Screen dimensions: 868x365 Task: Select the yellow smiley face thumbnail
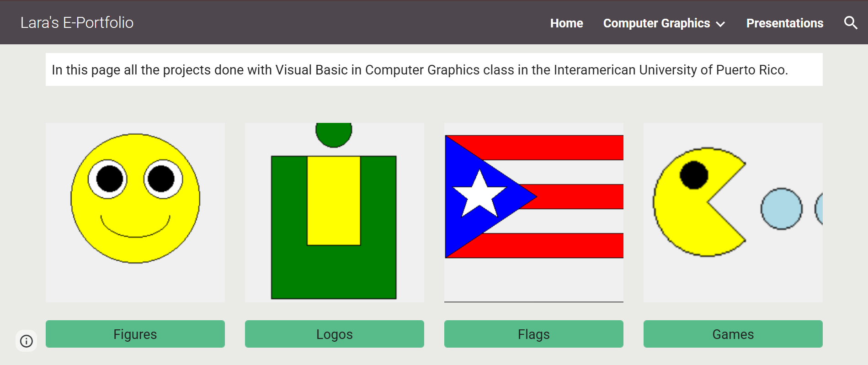click(135, 212)
